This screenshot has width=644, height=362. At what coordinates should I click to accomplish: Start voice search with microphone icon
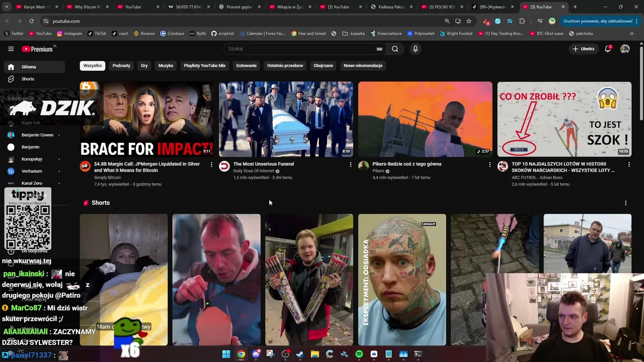[415, 49]
